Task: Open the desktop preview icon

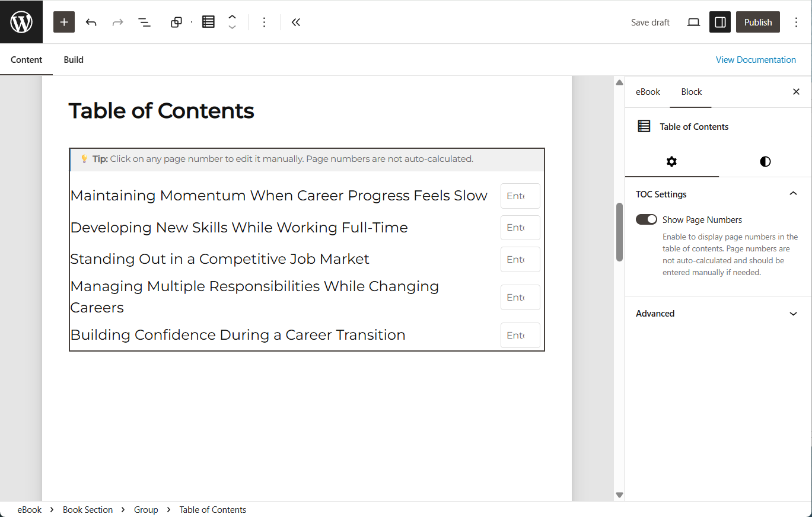Action: point(693,22)
